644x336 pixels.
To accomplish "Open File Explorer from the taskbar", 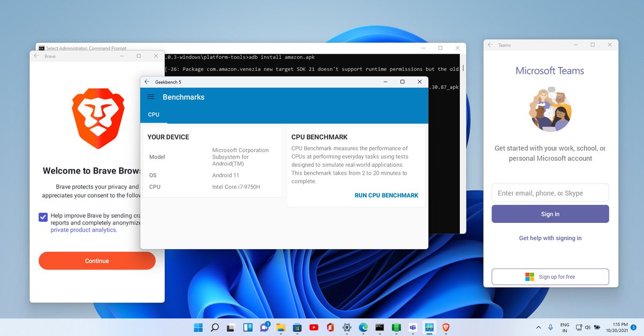I will (x=281, y=327).
